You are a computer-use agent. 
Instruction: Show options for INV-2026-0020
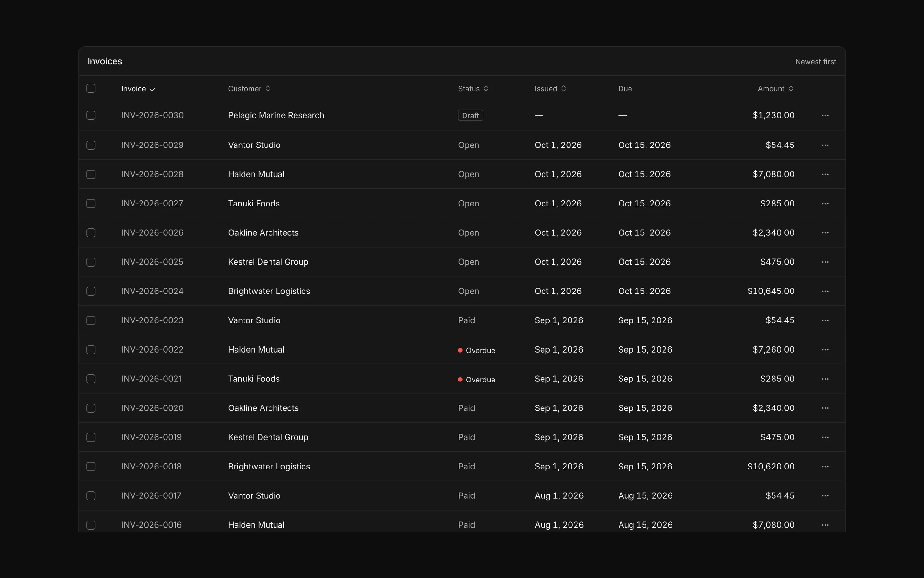click(x=825, y=408)
